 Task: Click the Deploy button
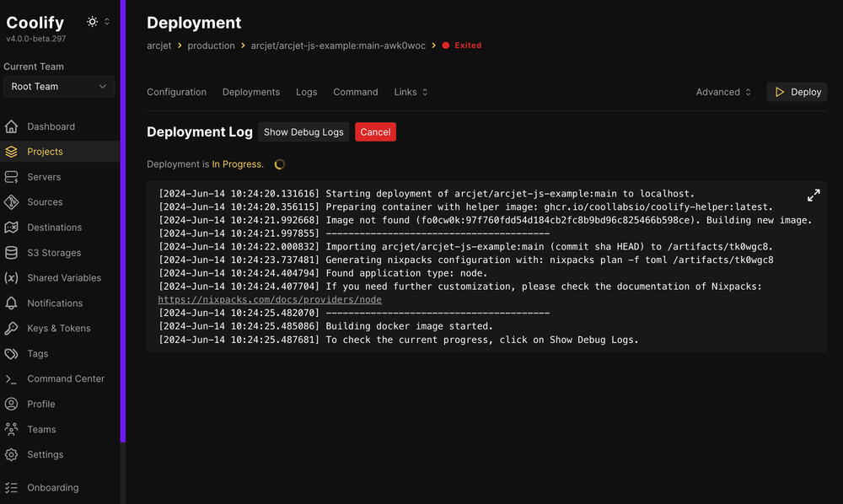796,92
